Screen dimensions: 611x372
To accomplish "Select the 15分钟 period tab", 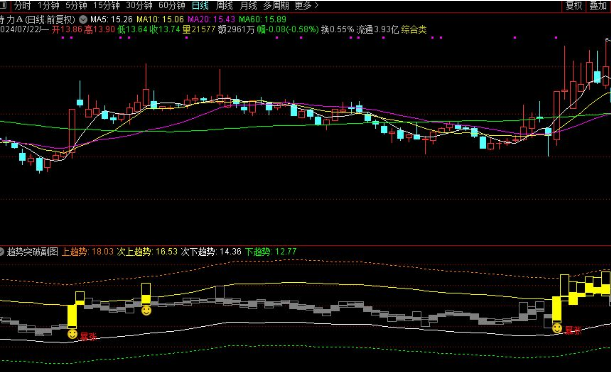I will [106, 5].
